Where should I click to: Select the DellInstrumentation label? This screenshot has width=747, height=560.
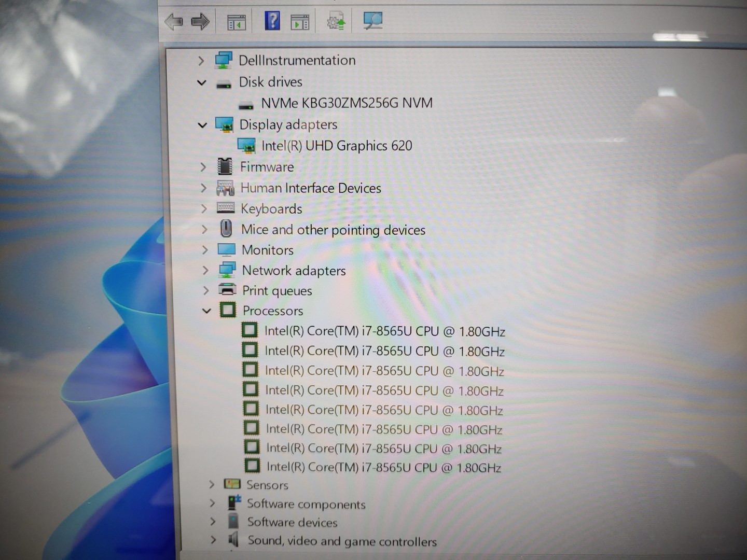click(x=297, y=60)
